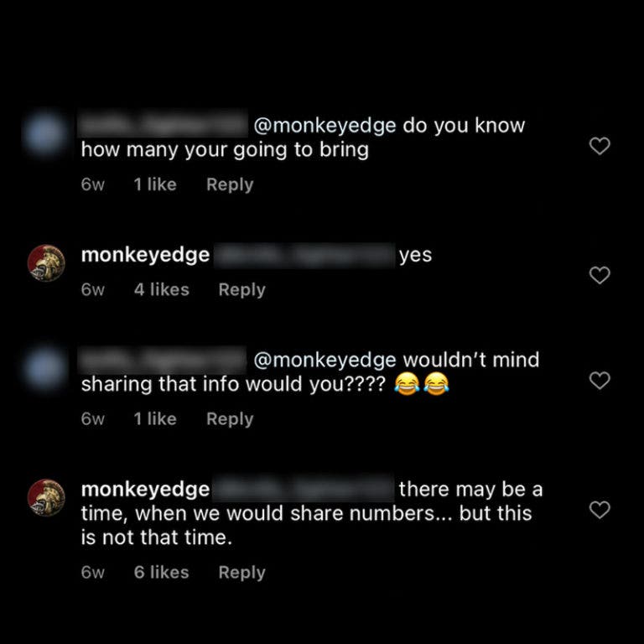View '1 like' under the first comment

(x=155, y=184)
